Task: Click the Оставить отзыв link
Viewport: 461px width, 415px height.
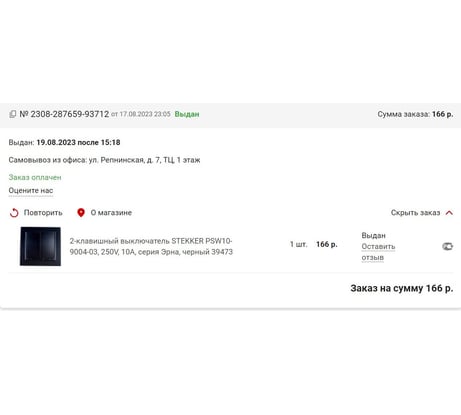Action: (378, 252)
